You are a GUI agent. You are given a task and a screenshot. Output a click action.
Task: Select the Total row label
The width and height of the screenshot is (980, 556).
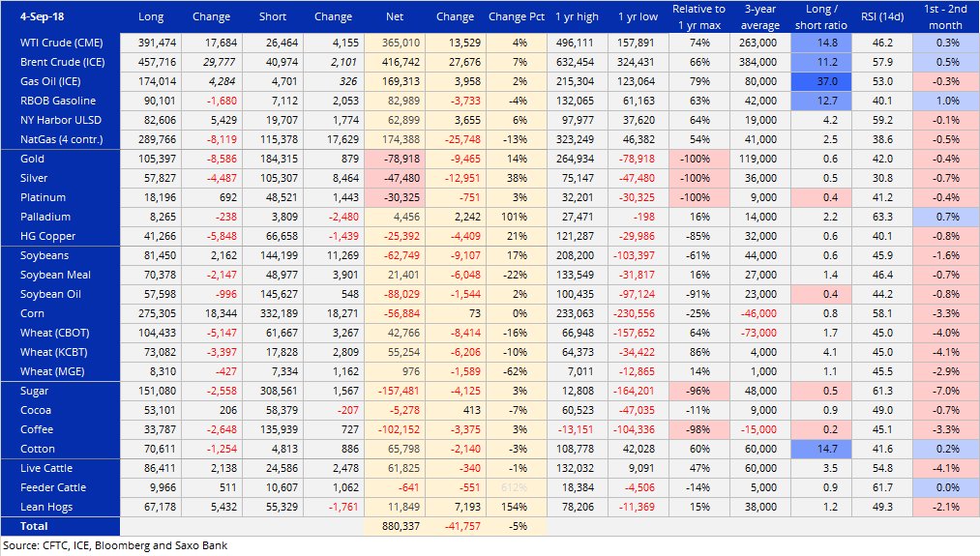[34, 526]
